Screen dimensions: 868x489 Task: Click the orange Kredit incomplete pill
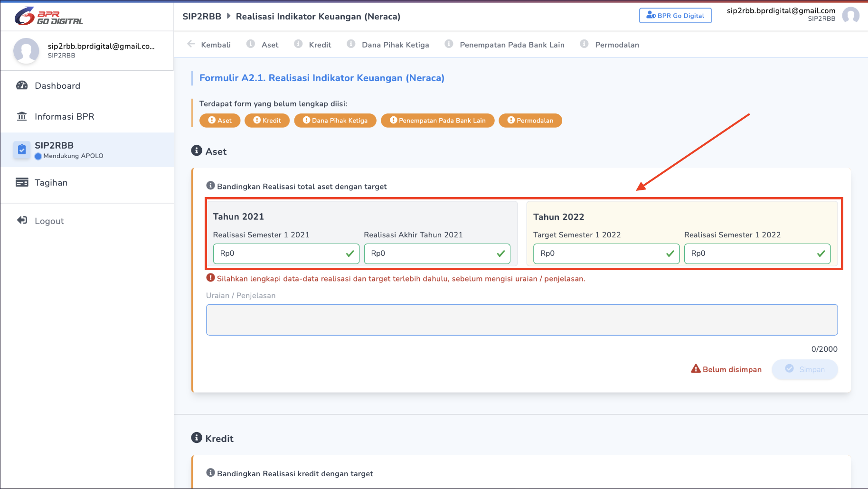coord(267,121)
